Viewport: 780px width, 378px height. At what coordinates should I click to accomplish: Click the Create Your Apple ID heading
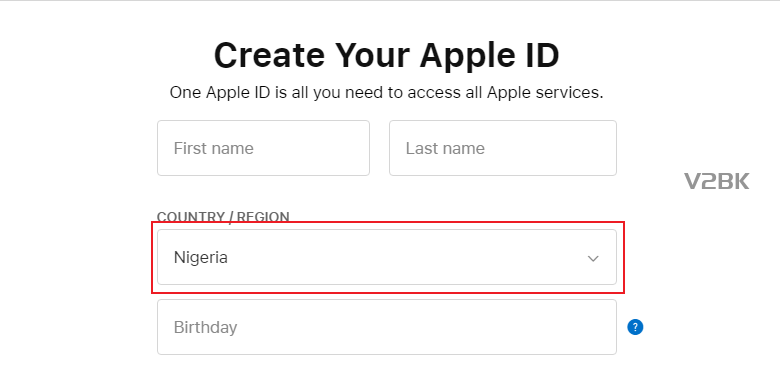point(387,55)
